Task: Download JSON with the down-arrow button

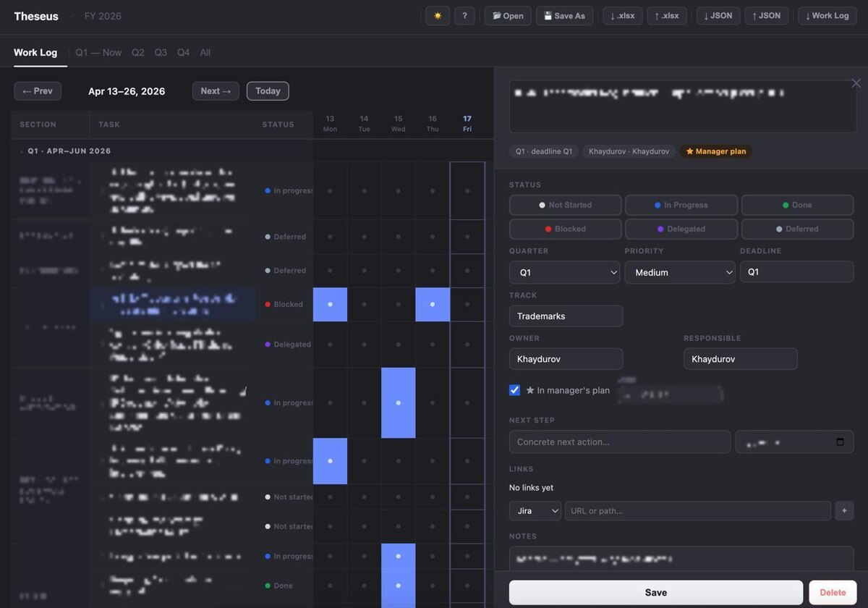Action: click(x=718, y=16)
